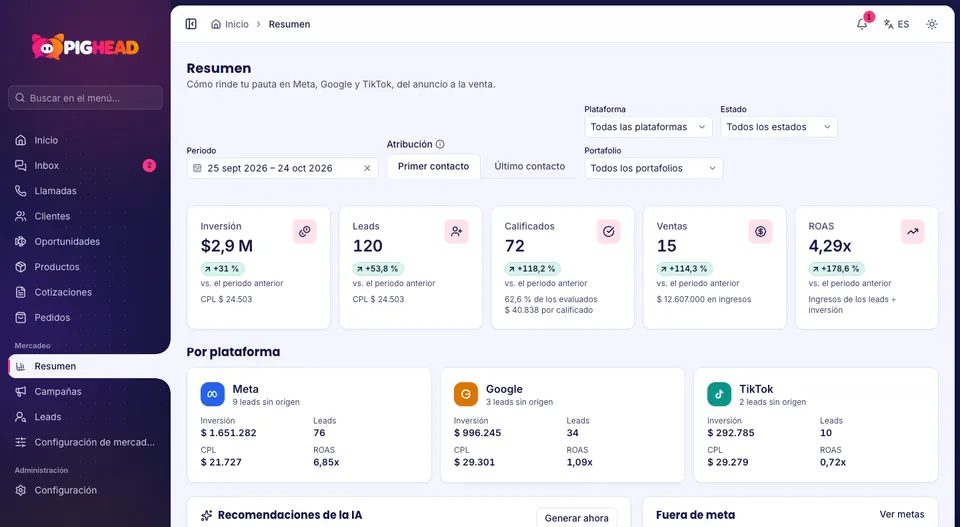Click the Atribución info icon
This screenshot has width=960, height=527.
[440, 144]
